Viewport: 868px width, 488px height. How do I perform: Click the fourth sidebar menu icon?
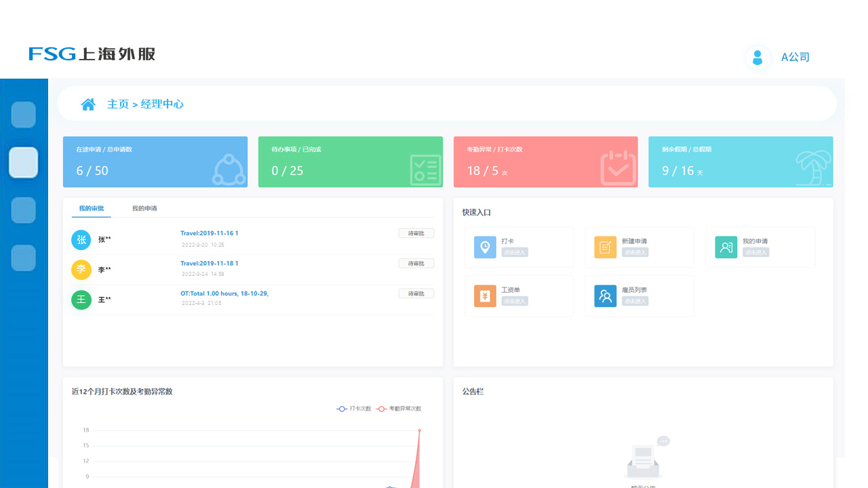pyautogui.click(x=23, y=258)
